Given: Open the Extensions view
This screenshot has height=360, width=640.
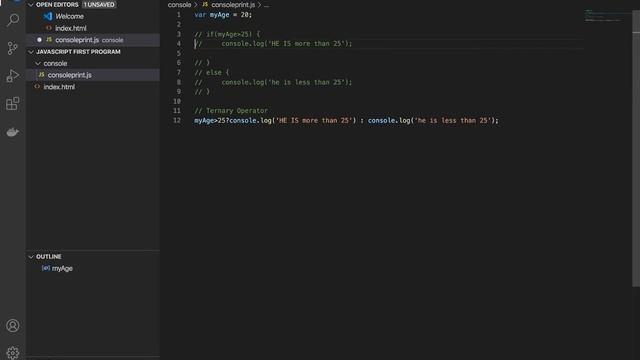Looking at the screenshot, I should [13, 104].
